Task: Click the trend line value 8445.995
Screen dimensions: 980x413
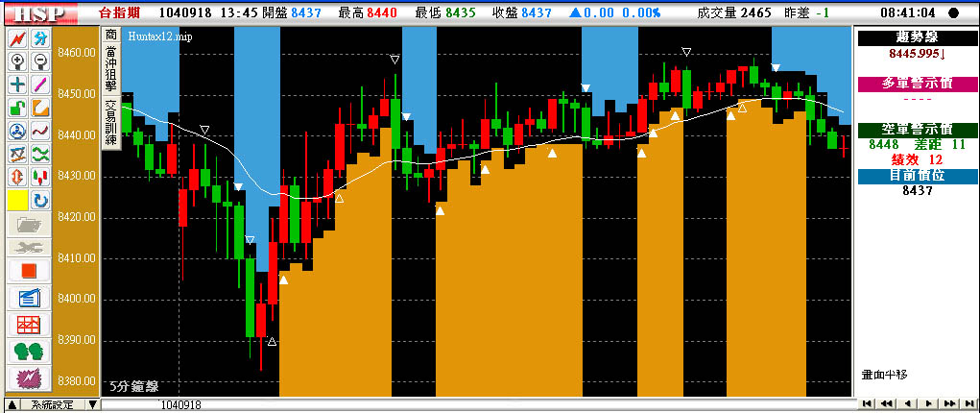Action: point(917,54)
